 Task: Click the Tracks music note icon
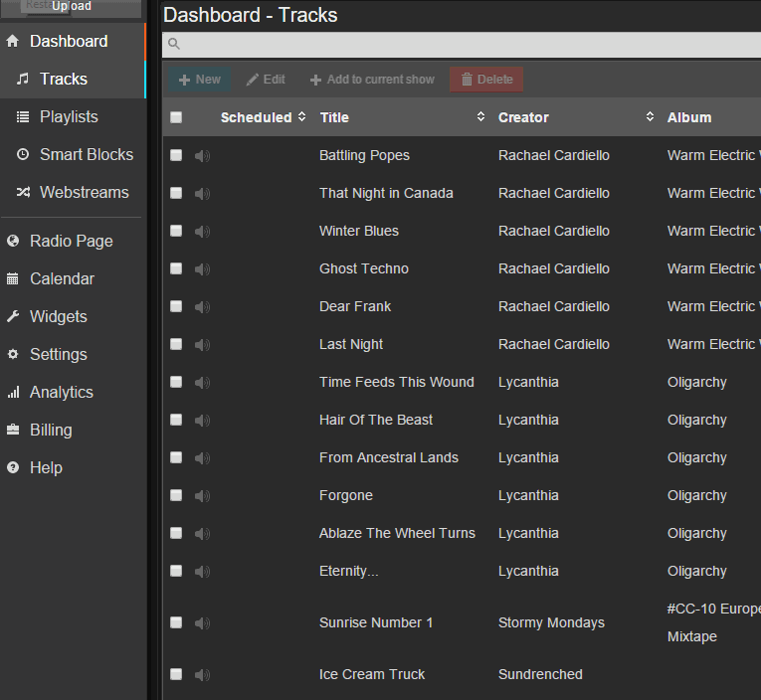click(23, 79)
